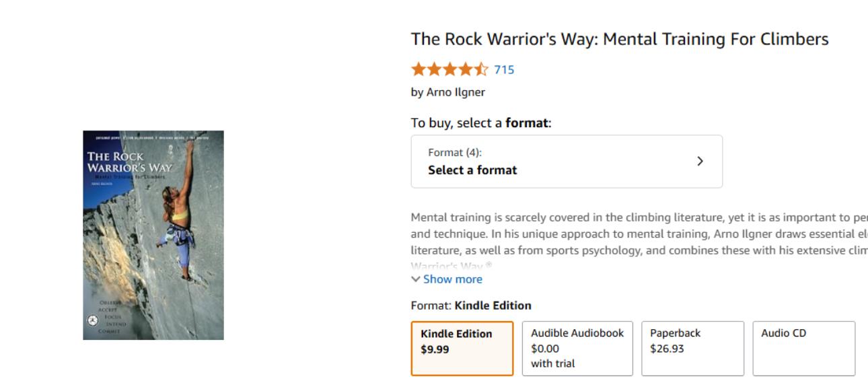
Task: Click the Format (4) label
Action: pyautogui.click(x=455, y=153)
